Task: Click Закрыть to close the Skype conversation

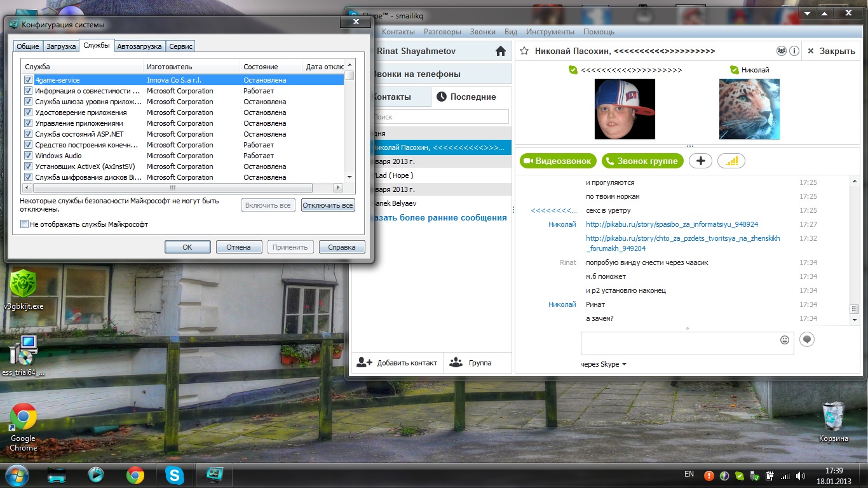Action: pos(831,51)
